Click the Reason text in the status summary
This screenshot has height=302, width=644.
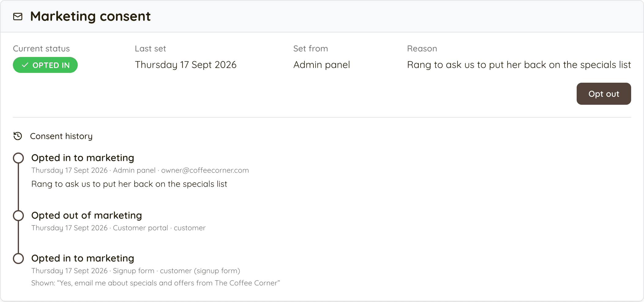click(x=519, y=65)
